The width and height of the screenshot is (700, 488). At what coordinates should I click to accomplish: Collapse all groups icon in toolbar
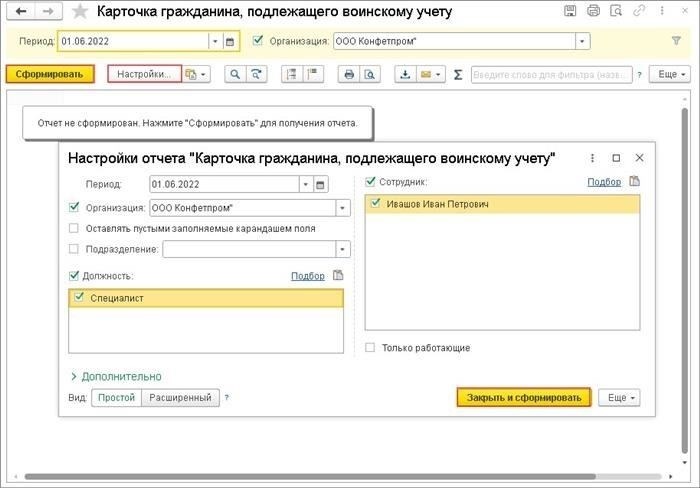(x=292, y=75)
